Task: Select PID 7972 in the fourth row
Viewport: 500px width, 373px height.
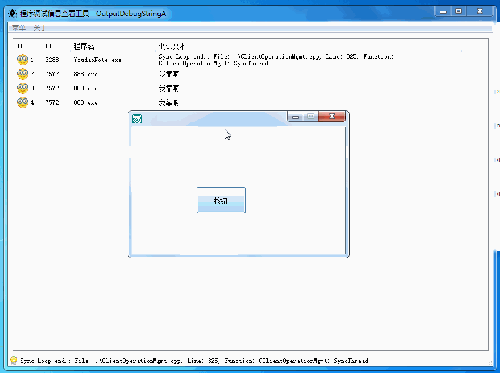Action: tap(52, 102)
